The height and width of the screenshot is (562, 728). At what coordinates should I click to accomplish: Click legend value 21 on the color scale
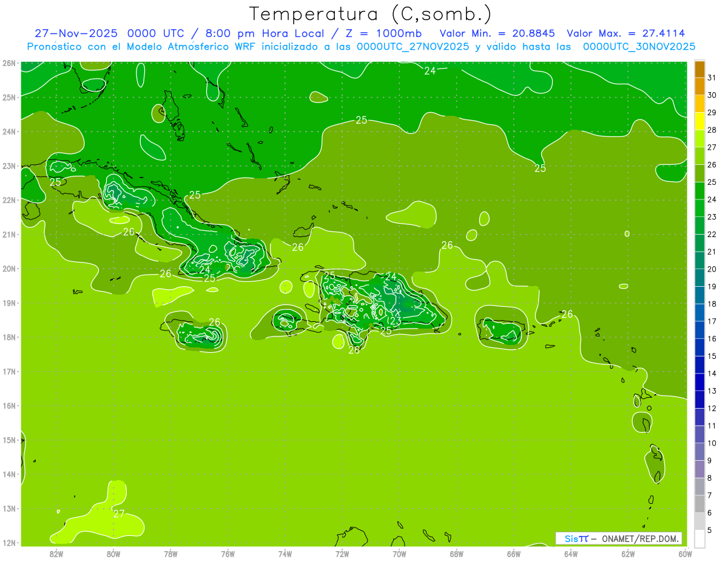coord(712,252)
